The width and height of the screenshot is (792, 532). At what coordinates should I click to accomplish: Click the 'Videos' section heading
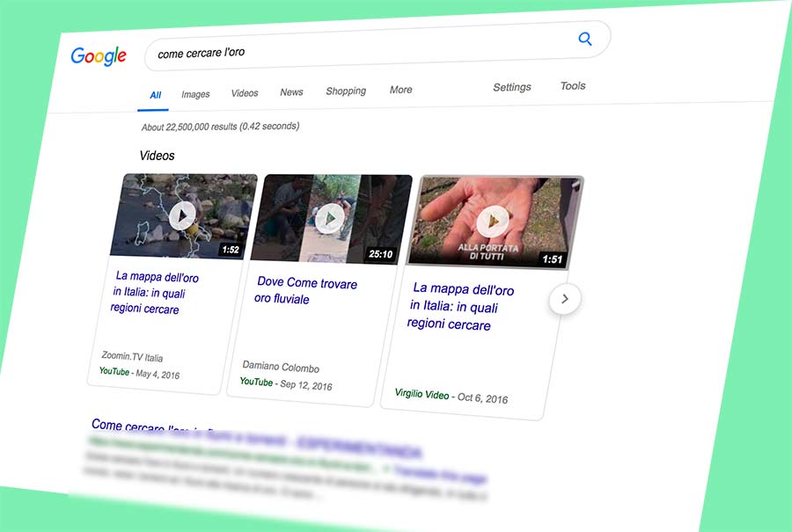click(x=158, y=156)
